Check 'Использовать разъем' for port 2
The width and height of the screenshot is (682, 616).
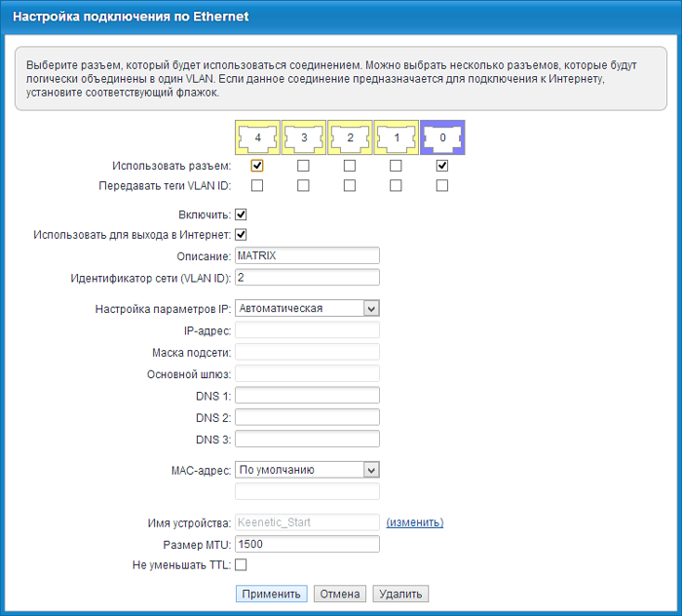350,166
